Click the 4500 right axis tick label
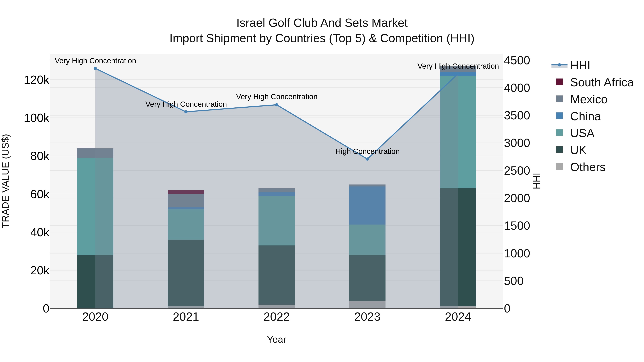This screenshot has height=362, width=644. tap(517, 60)
